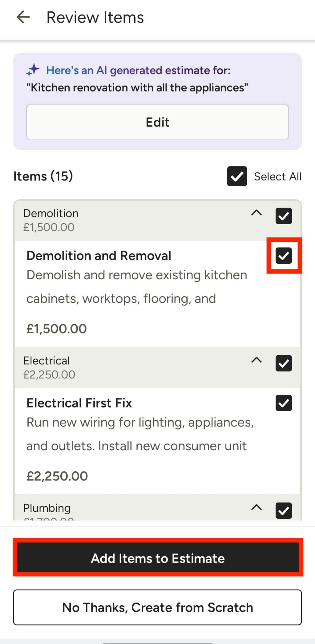The width and height of the screenshot is (315, 644).
Task: Collapse the Electrical section chevron
Action: point(257,360)
